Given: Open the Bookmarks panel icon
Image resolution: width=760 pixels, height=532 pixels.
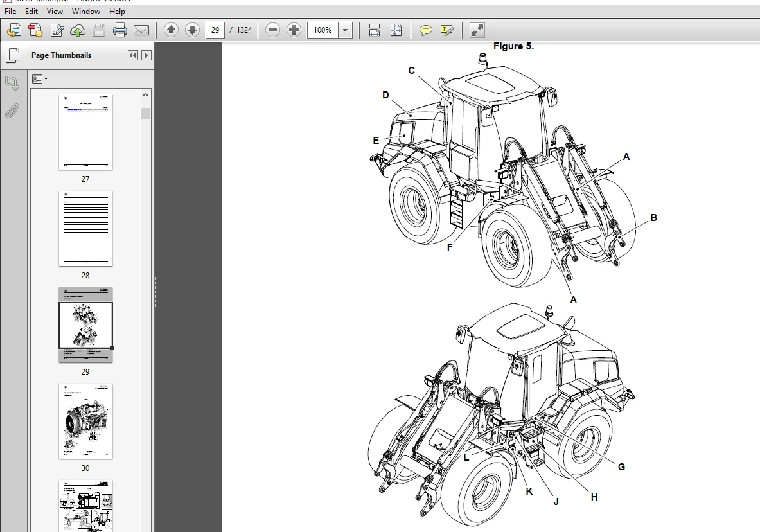Looking at the screenshot, I should click(x=12, y=84).
